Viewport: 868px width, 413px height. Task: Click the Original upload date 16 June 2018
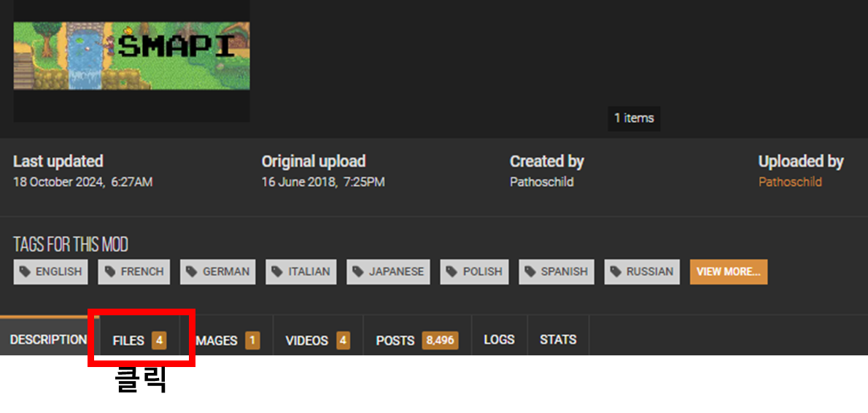(323, 182)
